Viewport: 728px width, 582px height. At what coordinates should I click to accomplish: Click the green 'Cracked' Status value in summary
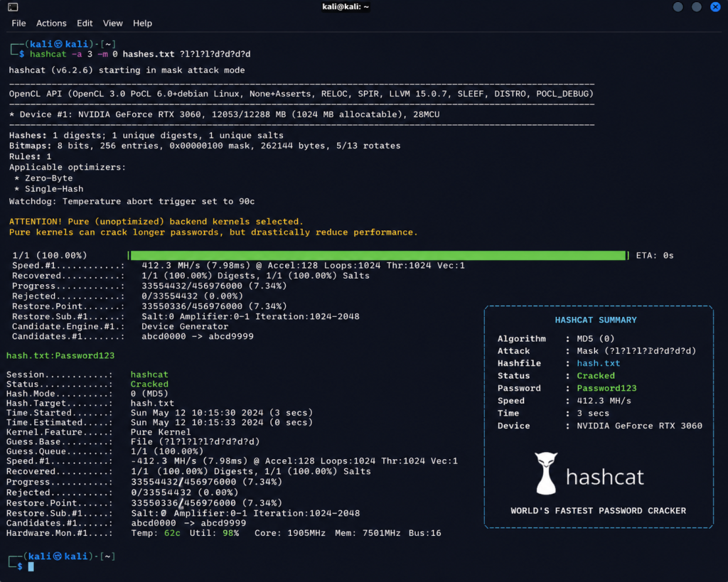tap(596, 375)
